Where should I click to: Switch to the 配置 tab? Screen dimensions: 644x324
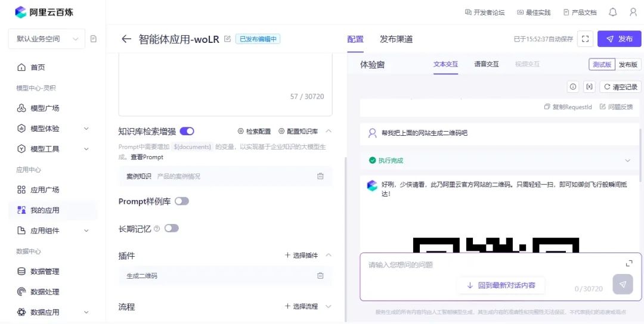[355, 39]
